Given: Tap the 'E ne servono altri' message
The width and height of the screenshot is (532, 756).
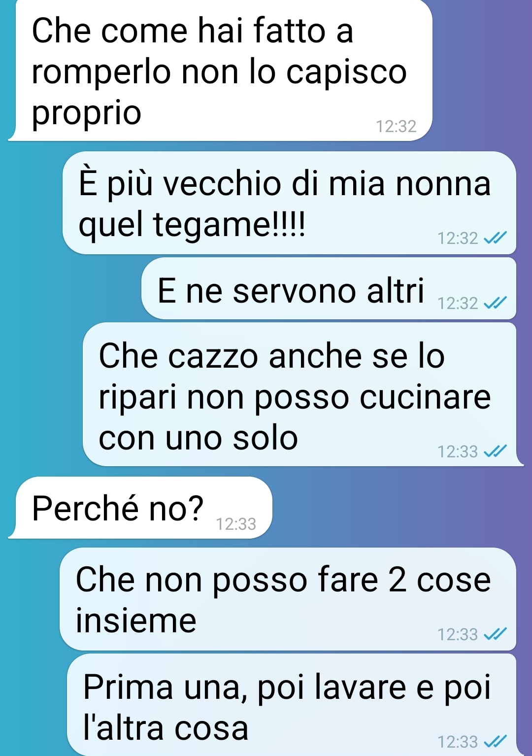Looking at the screenshot, I should click(329, 289).
